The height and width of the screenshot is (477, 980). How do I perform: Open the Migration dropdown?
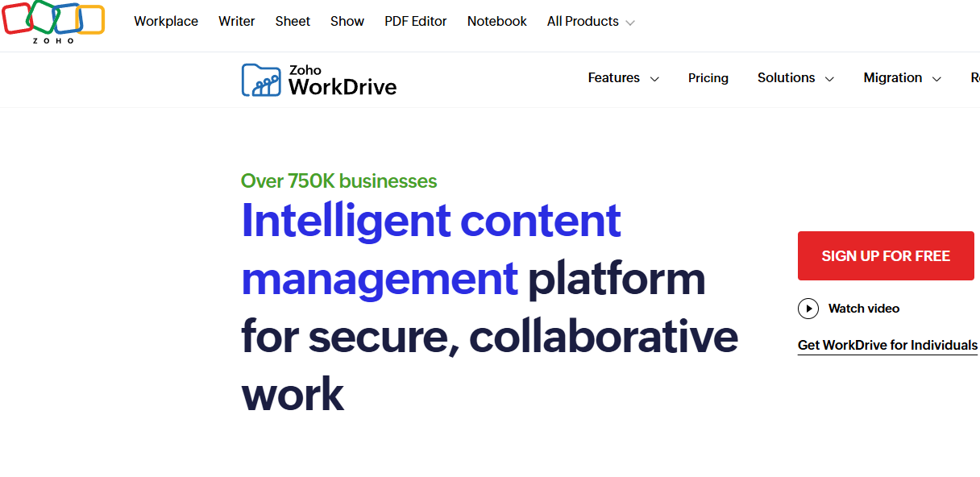coord(902,78)
